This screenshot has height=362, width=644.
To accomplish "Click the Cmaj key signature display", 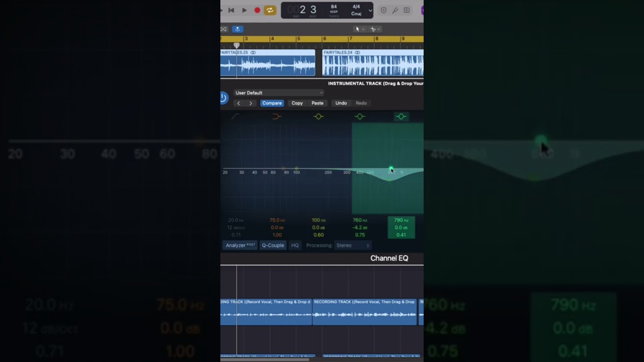I will point(356,14).
